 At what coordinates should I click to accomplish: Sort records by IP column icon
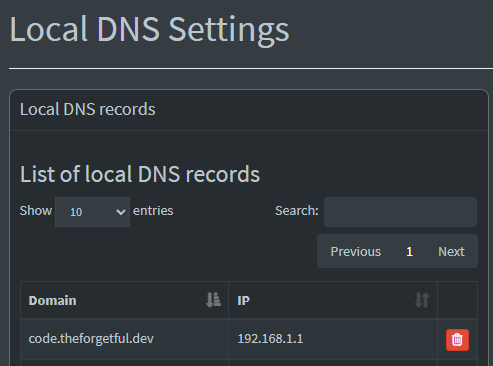pyautogui.click(x=422, y=300)
